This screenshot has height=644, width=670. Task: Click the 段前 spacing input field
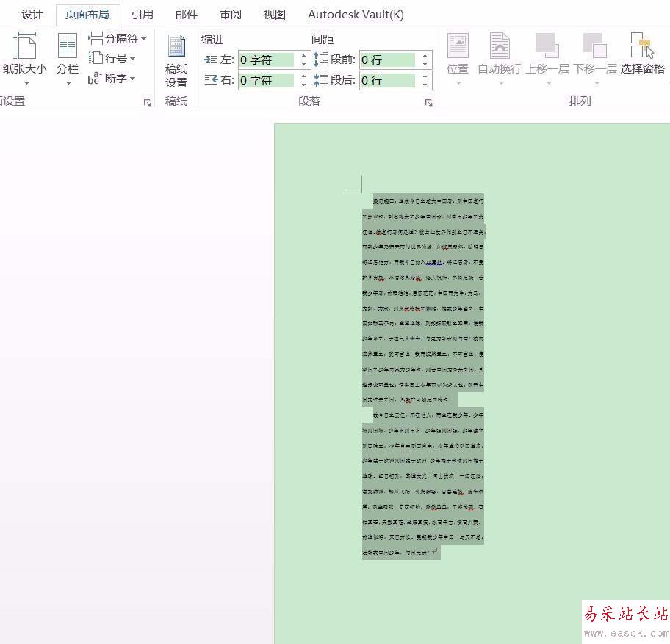388,60
